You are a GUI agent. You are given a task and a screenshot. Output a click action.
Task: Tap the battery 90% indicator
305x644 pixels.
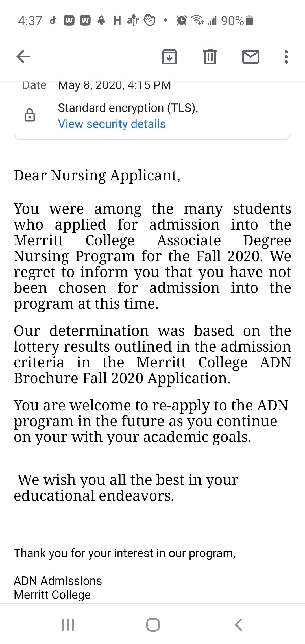pyautogui.click(x=237, y=21)
